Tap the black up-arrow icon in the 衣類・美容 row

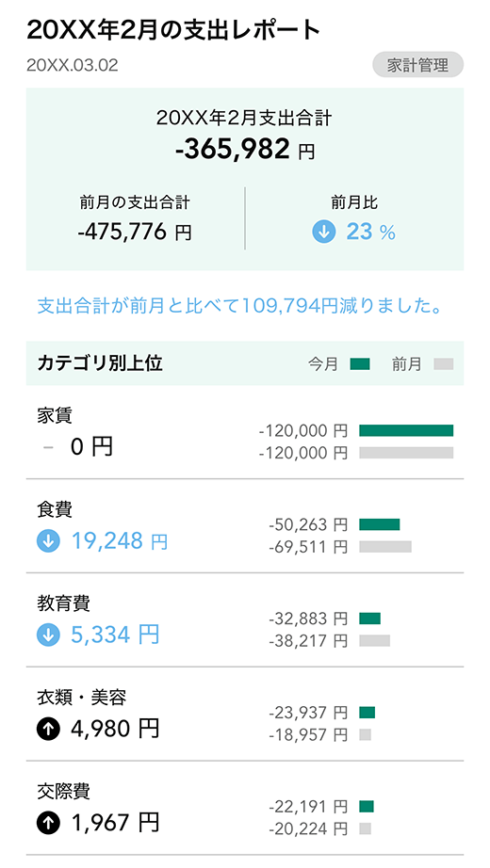coord(48,729)
